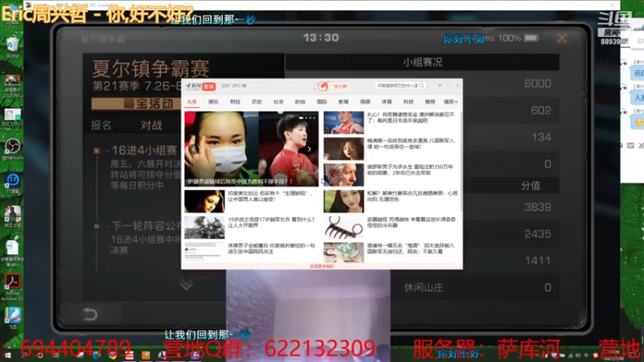Switch to 对战 tab in game panel
The width and height of the screenshot is (644, 362).
[151, 125]
